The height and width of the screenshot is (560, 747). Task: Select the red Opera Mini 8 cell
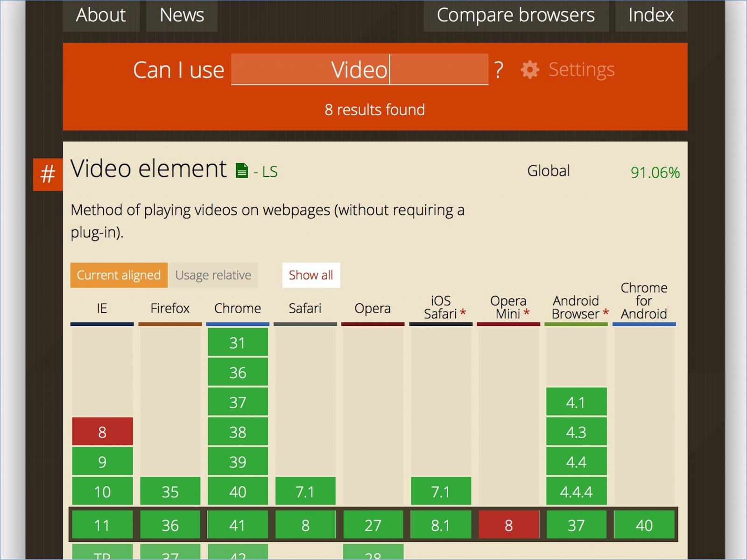pyautogui.click(x=508, y=525)
